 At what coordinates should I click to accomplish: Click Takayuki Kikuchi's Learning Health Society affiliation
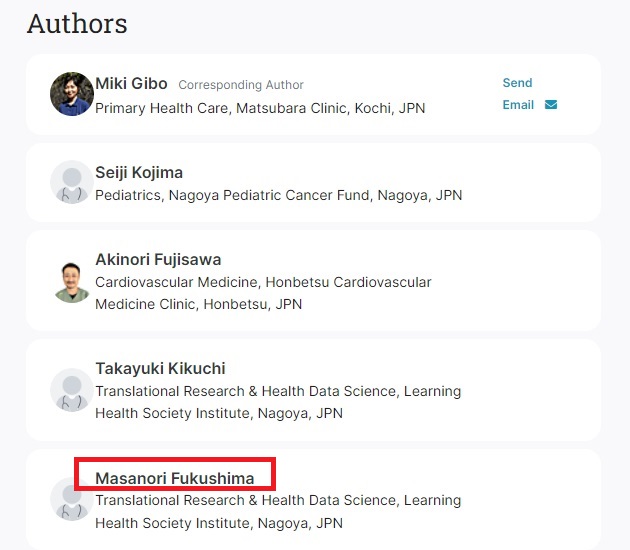pyautogui.click(x=277, y=401)
